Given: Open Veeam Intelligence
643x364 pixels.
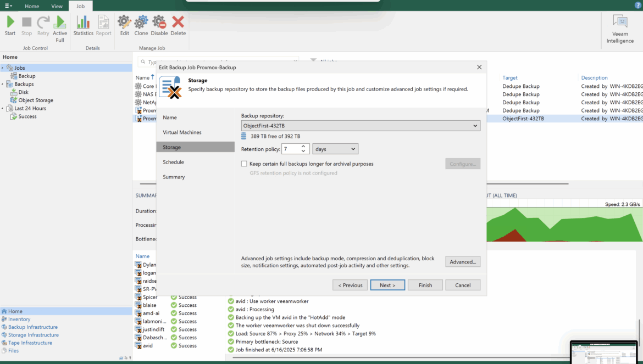Looking at the screenshot, I should 620,29.
